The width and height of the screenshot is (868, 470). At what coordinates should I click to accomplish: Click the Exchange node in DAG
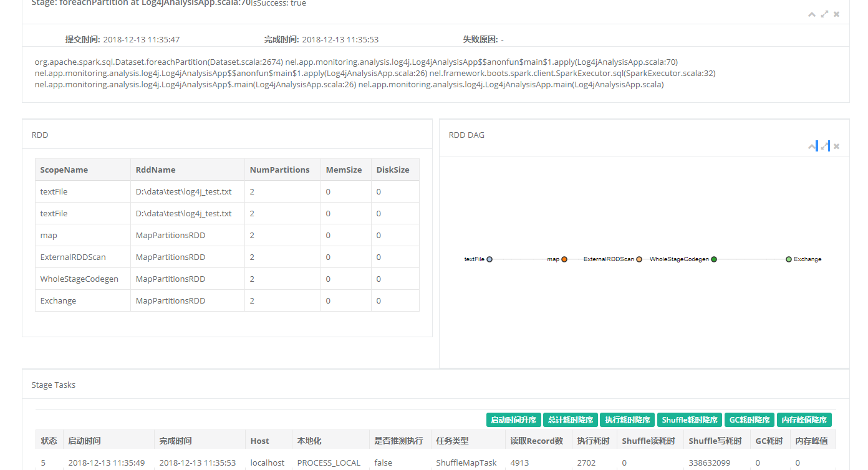[789, 259]
